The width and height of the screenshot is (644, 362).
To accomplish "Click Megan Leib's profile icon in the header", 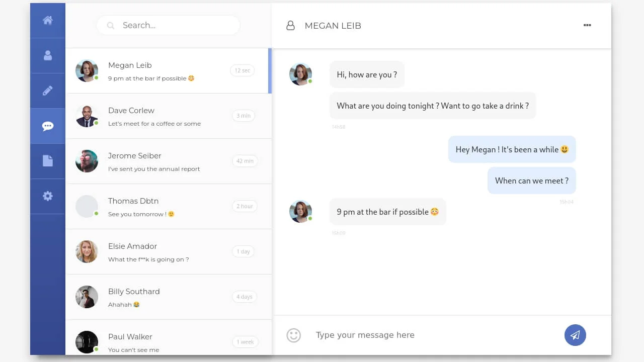I will [290, 25].
